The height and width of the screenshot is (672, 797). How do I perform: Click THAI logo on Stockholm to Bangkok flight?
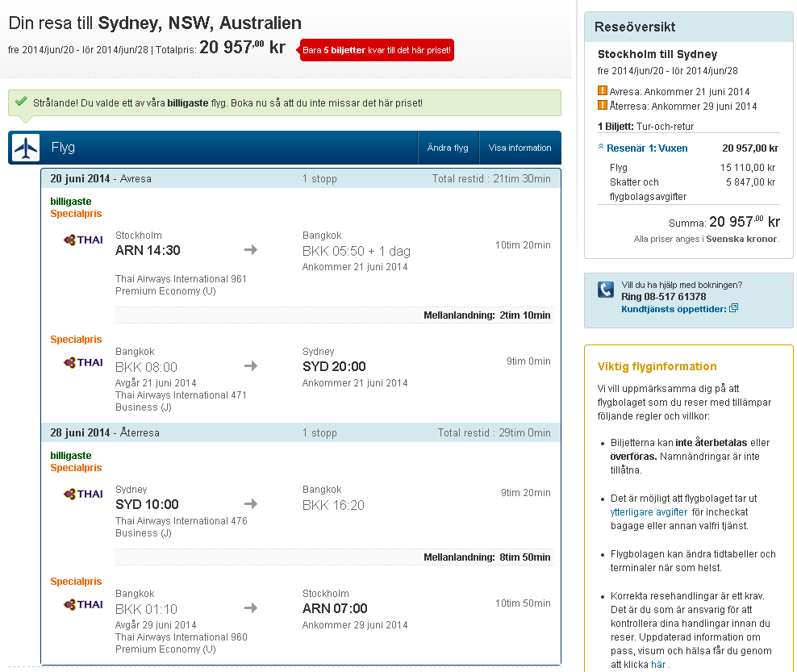83,240
